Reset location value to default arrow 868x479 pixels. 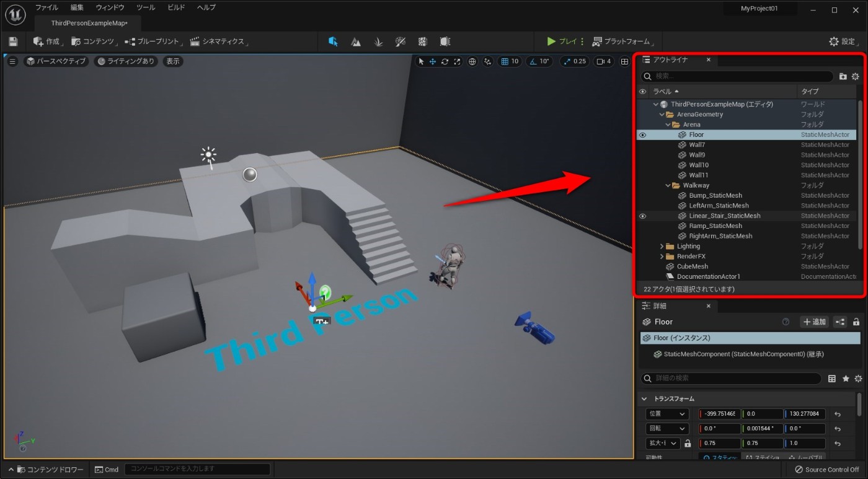(x=837, y=414)
